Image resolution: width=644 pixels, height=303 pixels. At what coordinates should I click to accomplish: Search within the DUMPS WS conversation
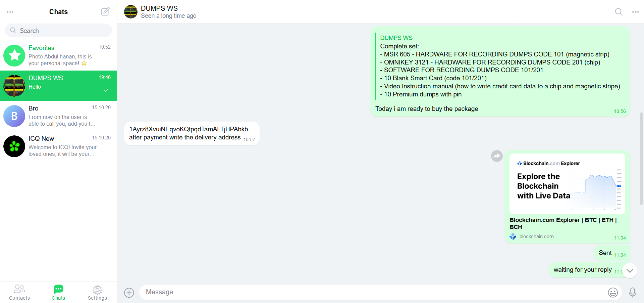pyautogui.click(x=619, y=12)
